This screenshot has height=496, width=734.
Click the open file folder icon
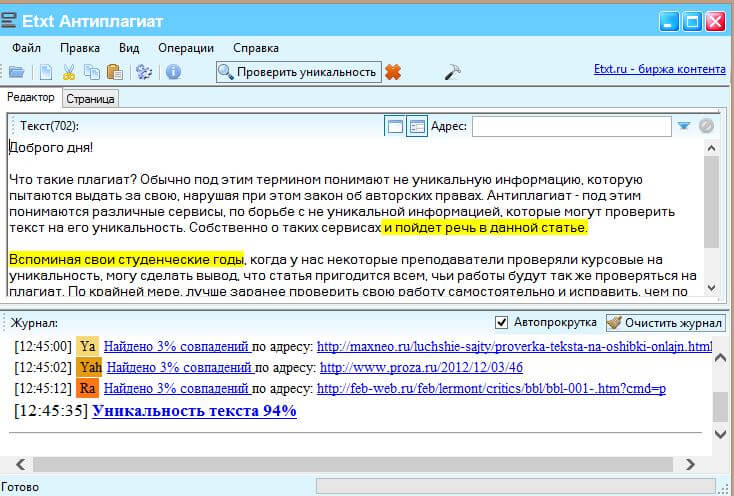pos(16,72)
